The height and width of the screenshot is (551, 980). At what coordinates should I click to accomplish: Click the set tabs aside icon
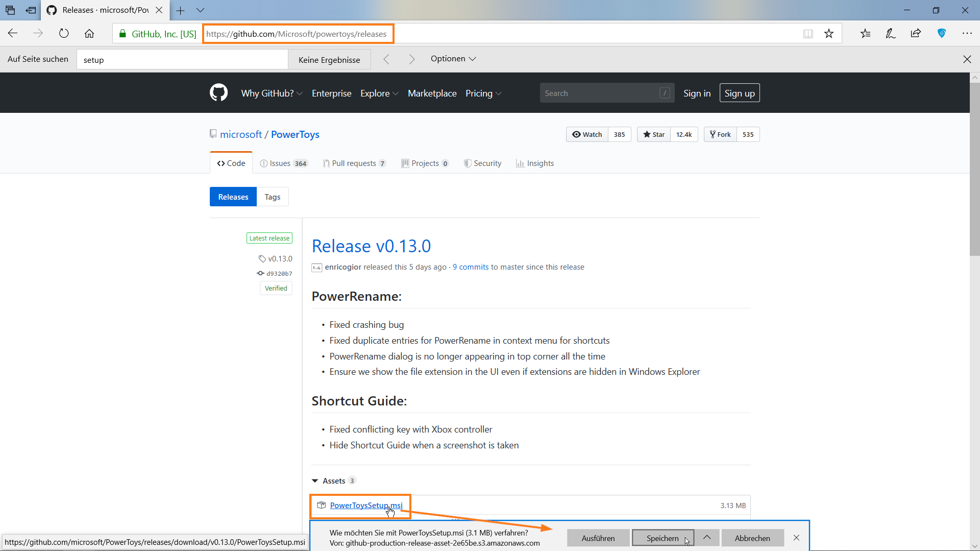coord(31,10)
